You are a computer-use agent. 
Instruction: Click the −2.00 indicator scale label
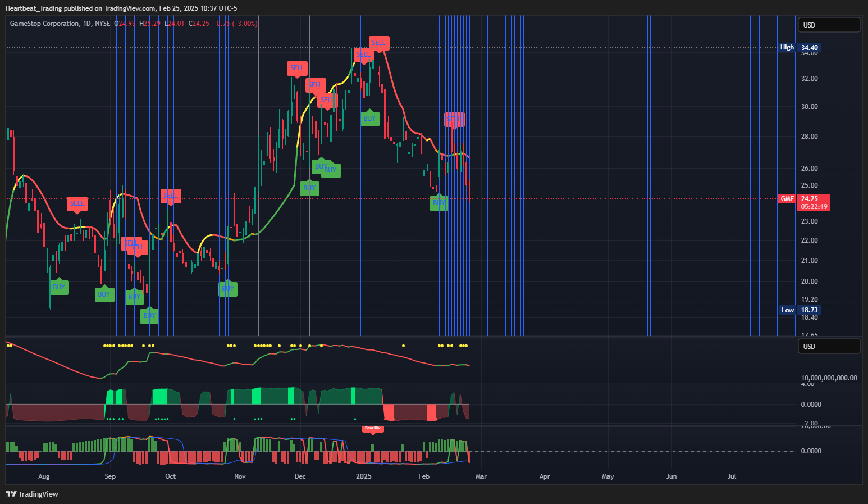(x=810, y=423)
